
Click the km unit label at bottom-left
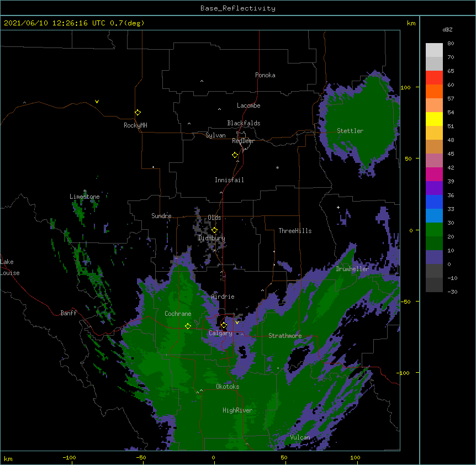[x=8, y=459]
